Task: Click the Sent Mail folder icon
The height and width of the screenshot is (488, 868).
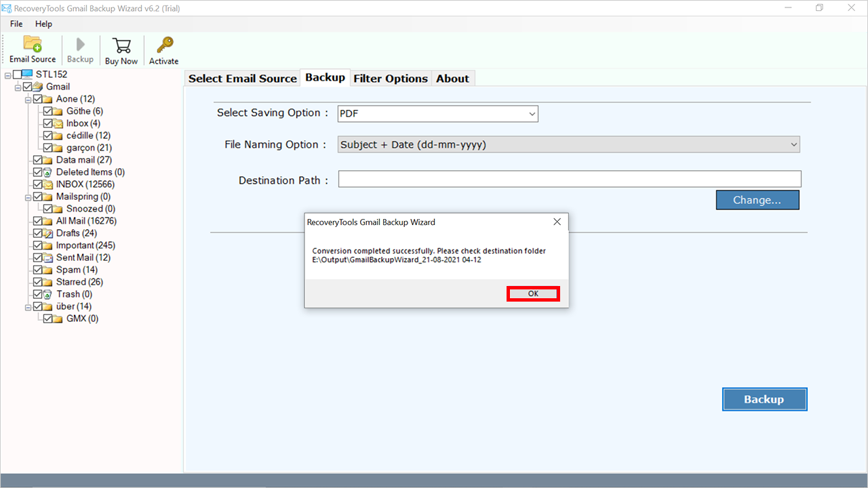Action: point(48,258)
